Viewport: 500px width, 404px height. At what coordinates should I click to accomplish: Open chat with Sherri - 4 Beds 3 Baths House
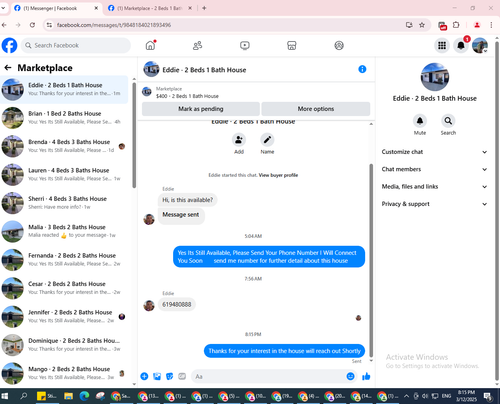coord(64,203)
